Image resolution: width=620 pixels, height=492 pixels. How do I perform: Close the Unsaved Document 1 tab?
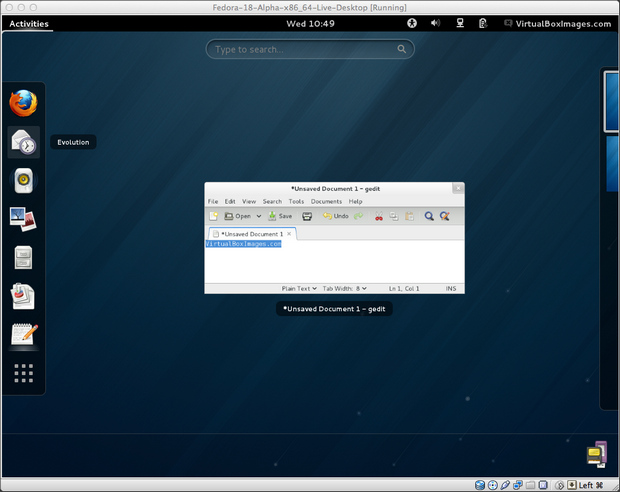click(x=289, y=234)
